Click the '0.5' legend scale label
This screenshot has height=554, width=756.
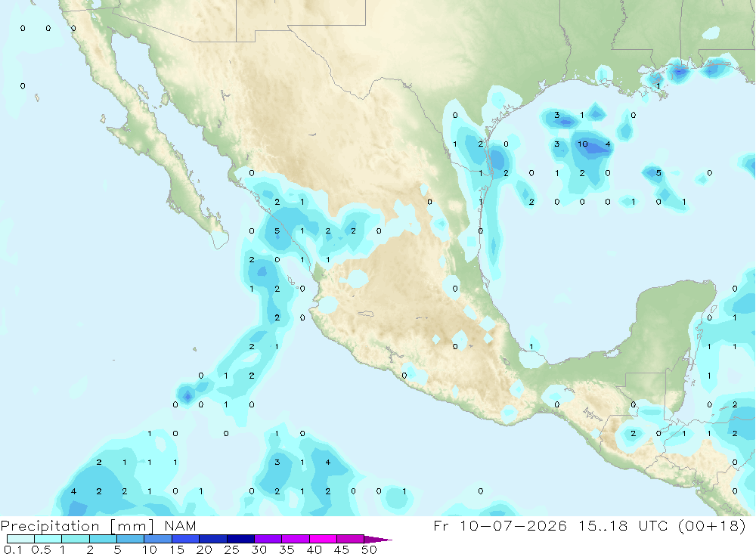point(41,549)
